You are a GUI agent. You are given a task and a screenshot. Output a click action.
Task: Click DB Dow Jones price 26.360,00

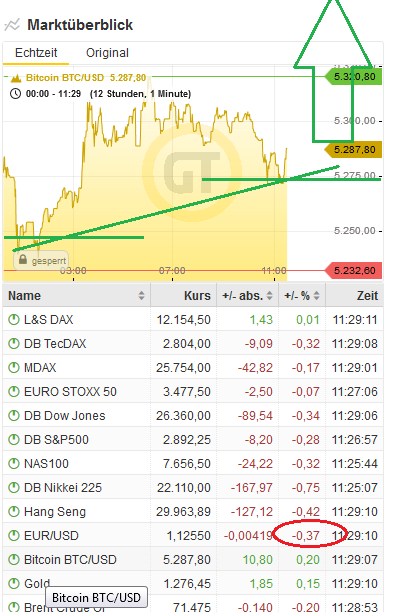[183, 416]
